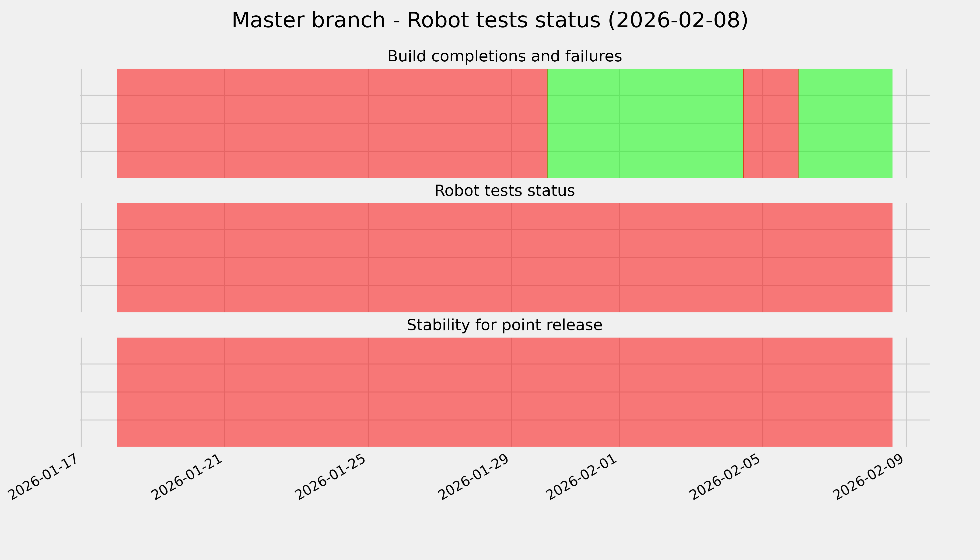Click the short red segment between green build segments
Viewport: 980px width, 560px height.
click(x=771, y=123)
